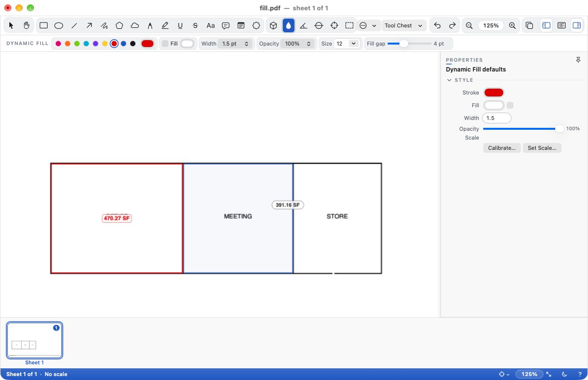Click the status bar 125% zoom button
The width and height of the screenshot is (588, 380).
(x=529, y=374)
